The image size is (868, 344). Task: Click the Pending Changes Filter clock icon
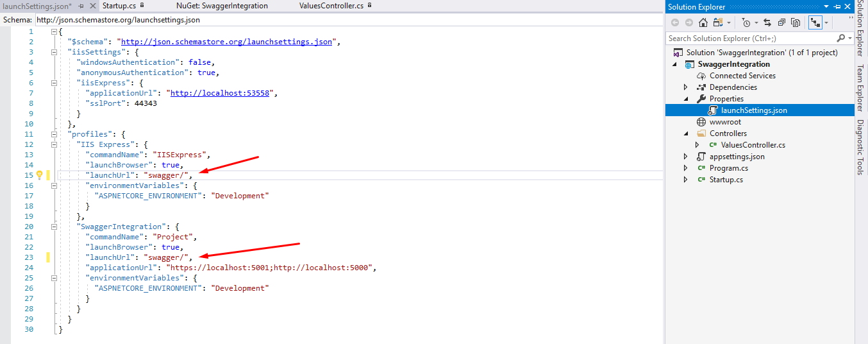point(746,22)
